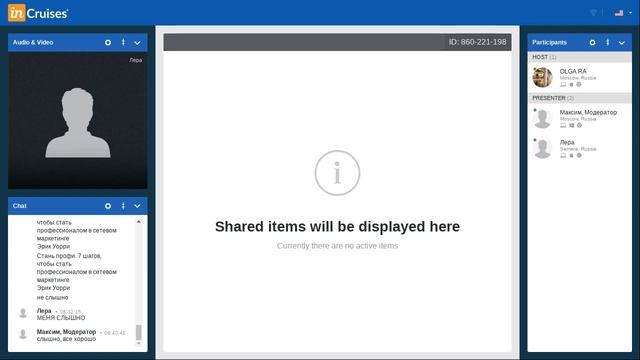Click Лера's browser icon
Screen dimensions: 640x360
[579, 156]
